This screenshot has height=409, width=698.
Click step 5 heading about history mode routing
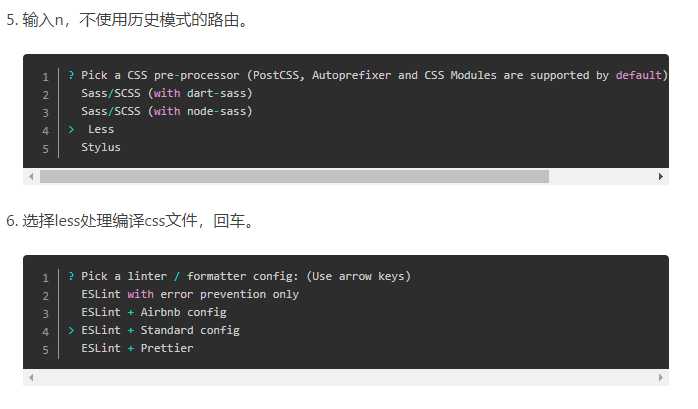point(127,20)
